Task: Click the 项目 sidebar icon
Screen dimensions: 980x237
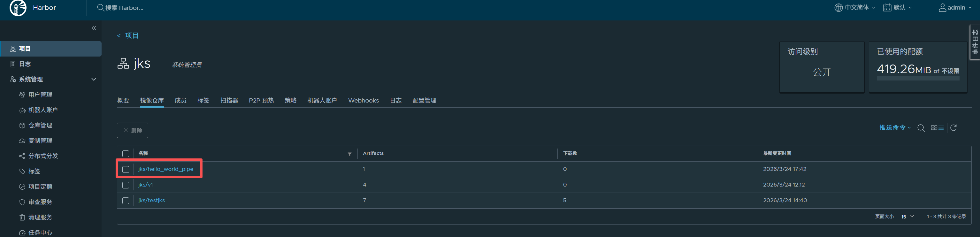Action: click(x=13, y=49)
